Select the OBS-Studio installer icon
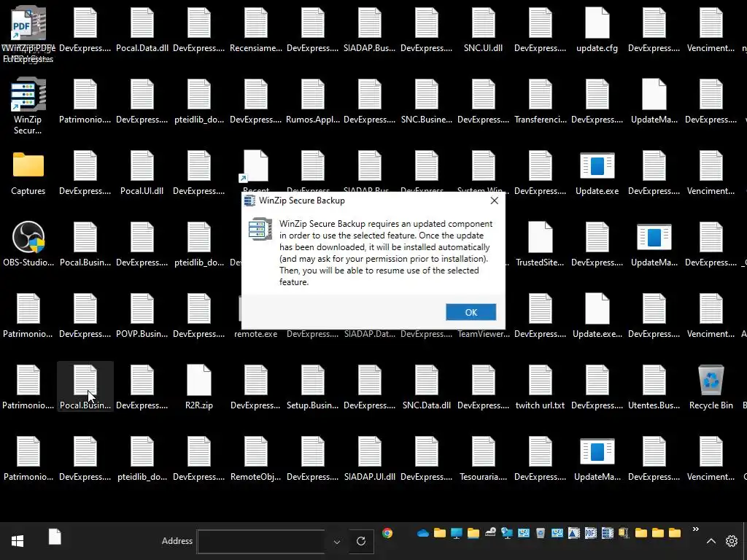 28,244
